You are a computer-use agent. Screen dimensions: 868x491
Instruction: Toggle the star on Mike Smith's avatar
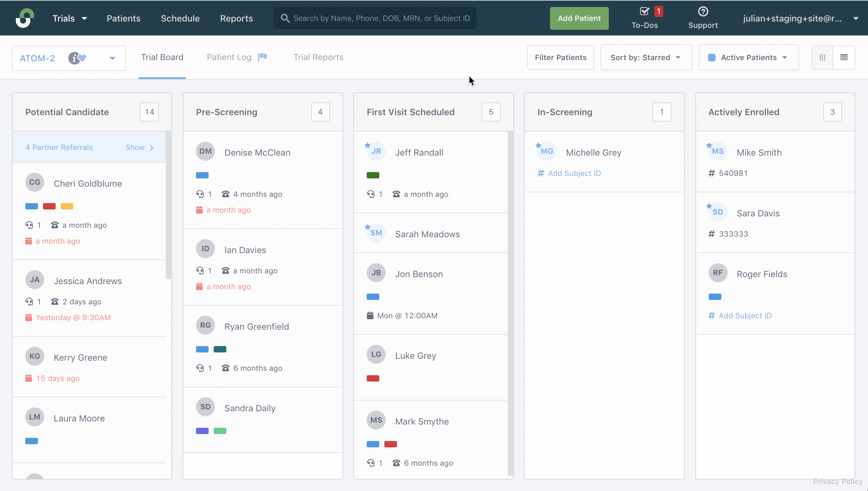click(x=709, y=145)
